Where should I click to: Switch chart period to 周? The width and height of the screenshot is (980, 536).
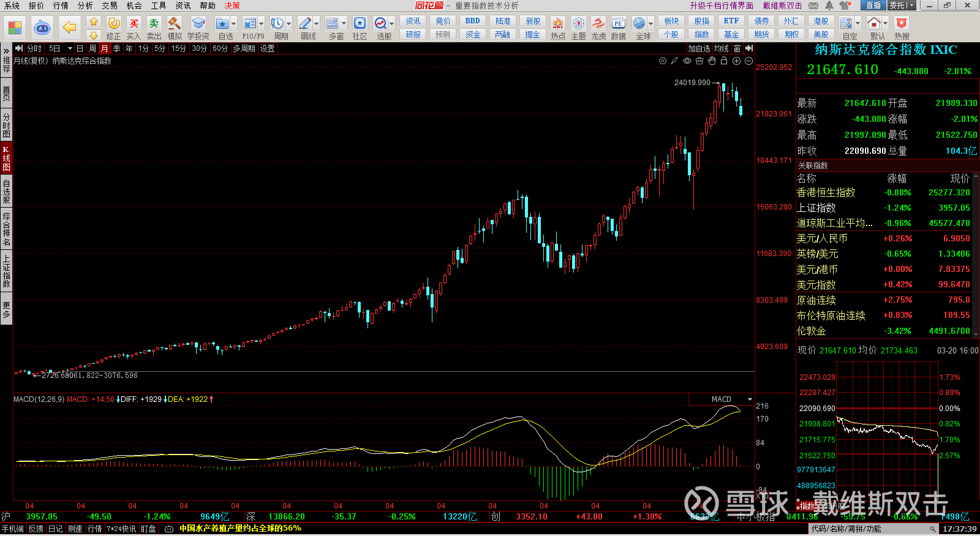click(92, 48)
